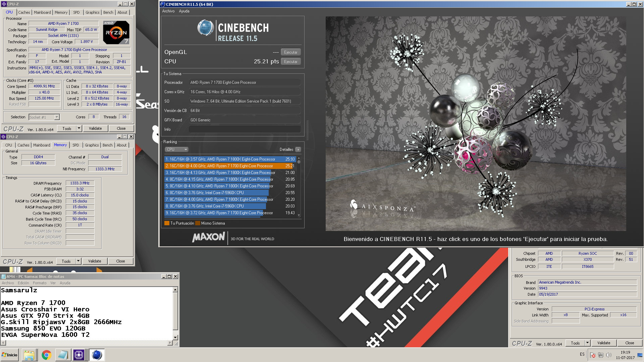Open the CPU ranking type dropdown

click(x=176, y=149)
